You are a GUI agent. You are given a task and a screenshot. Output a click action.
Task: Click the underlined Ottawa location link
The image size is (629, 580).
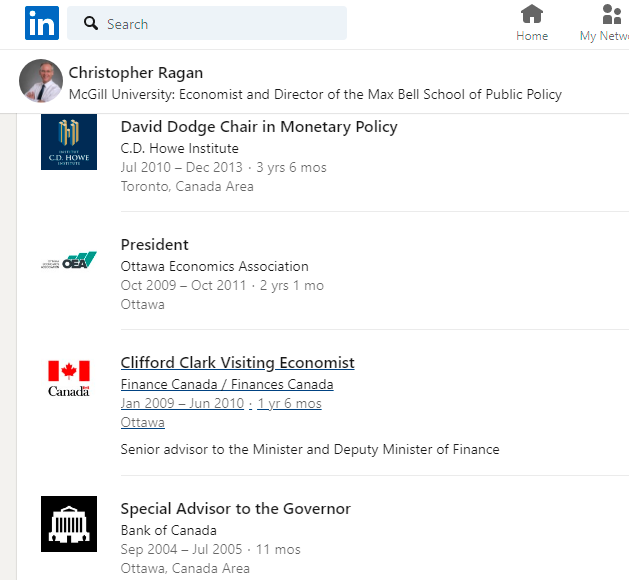point(142,422)
